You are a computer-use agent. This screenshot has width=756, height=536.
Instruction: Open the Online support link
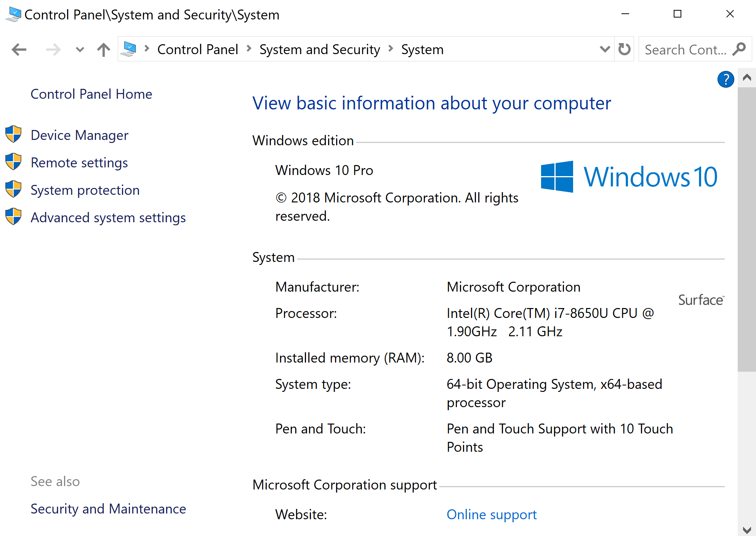coord(491,515)
